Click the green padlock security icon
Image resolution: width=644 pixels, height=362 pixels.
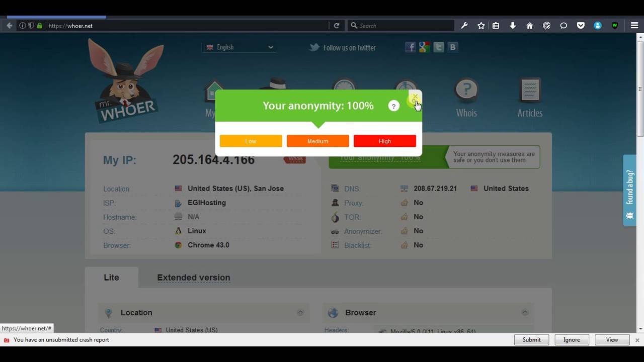40,26
